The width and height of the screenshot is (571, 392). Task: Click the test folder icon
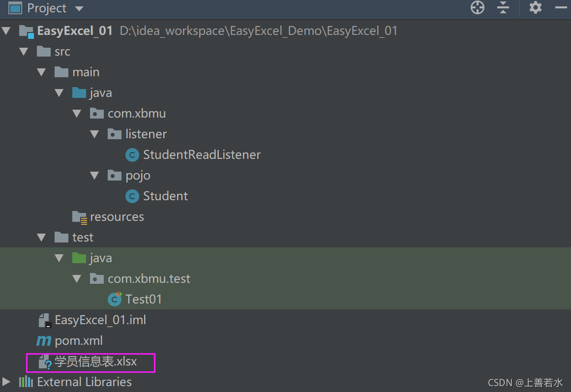point(61,238)
